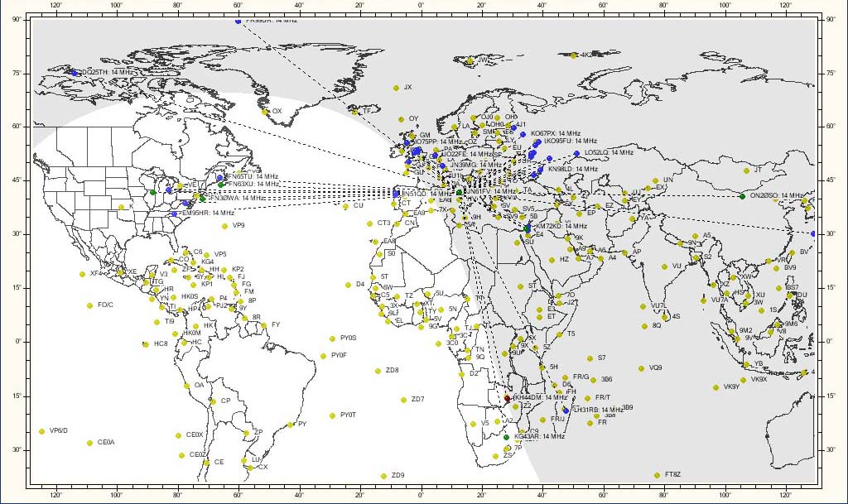This screenshot has height=504, width=848.
Task: Select the CU prefix label
Action: (x=358, y=206)
